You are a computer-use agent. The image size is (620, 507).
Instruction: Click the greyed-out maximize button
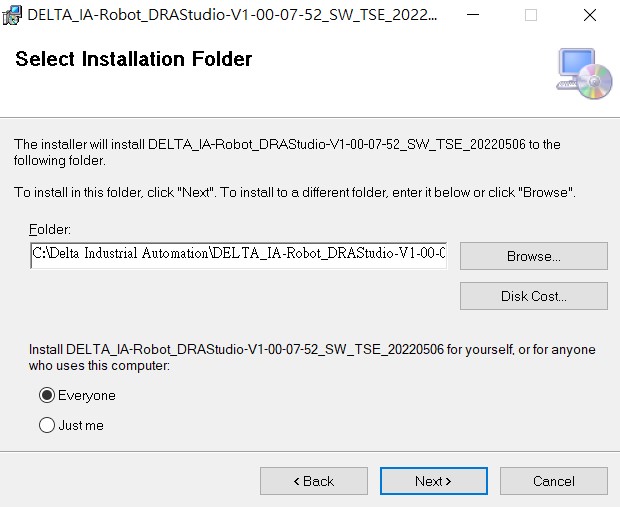(531, 15)
